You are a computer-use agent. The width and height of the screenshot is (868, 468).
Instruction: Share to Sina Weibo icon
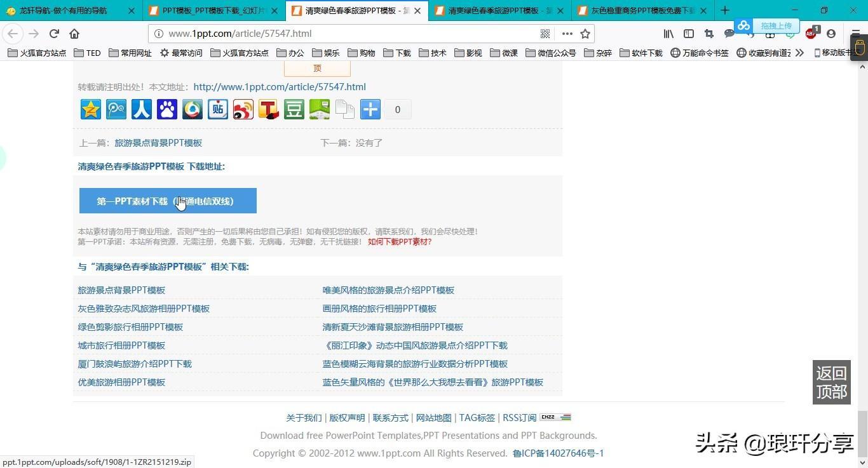pos(243,109)
